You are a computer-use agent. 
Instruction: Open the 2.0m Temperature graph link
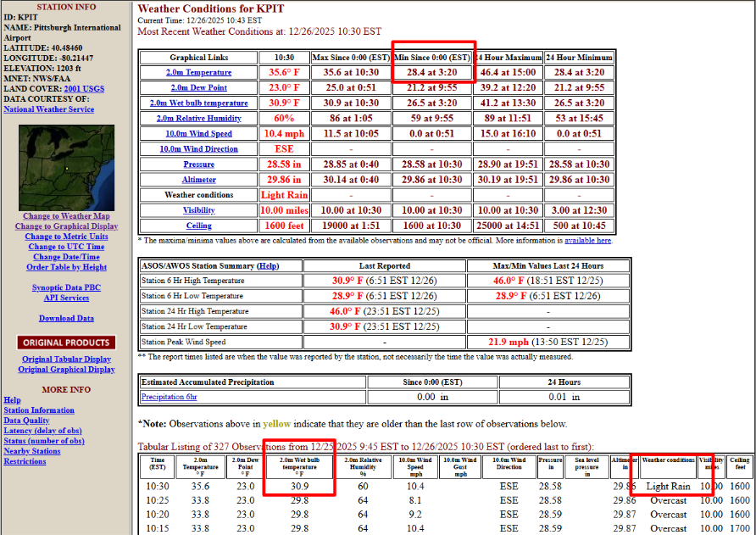(x=198, y=72)
